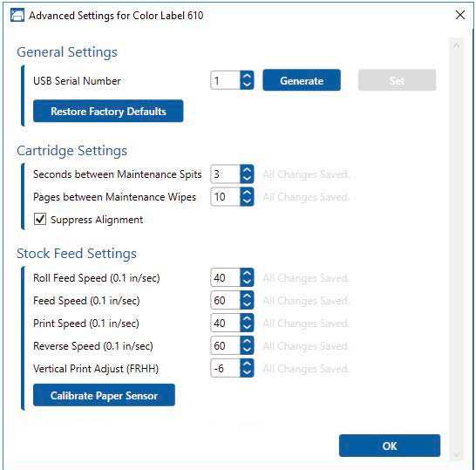476x470 pixels.
Task: Decrease Vertical Print Adjust with down arrow
Action: tap(247, 373)
